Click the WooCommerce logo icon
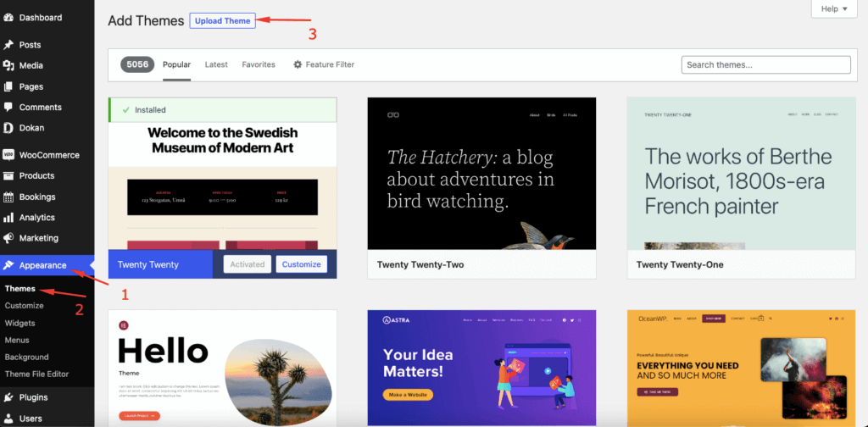 coord(8,155)
